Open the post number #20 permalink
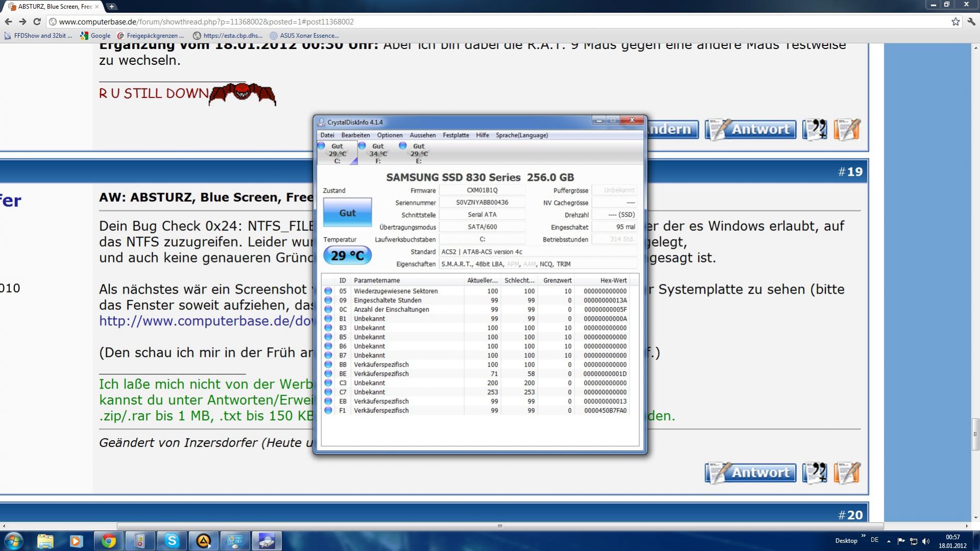This screenshot has width=980, height=551. pos(850,515)
